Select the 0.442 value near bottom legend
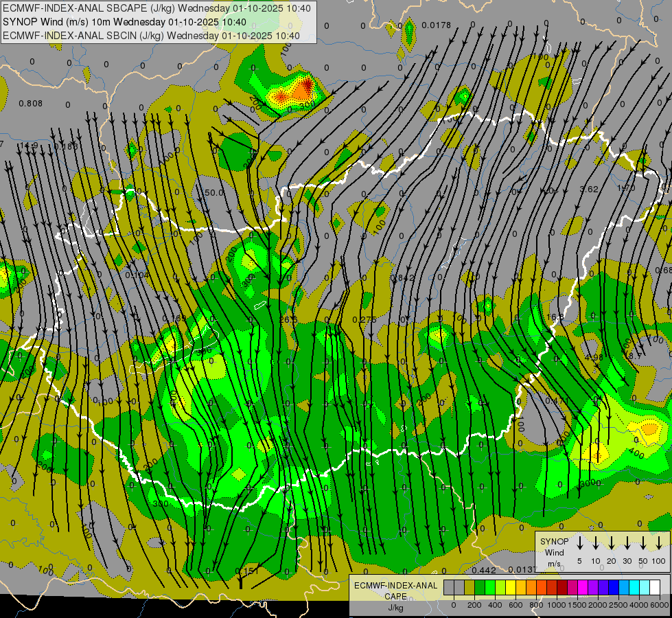The height and width of the screenshot is (618, 672). click(x=484, y=570)
